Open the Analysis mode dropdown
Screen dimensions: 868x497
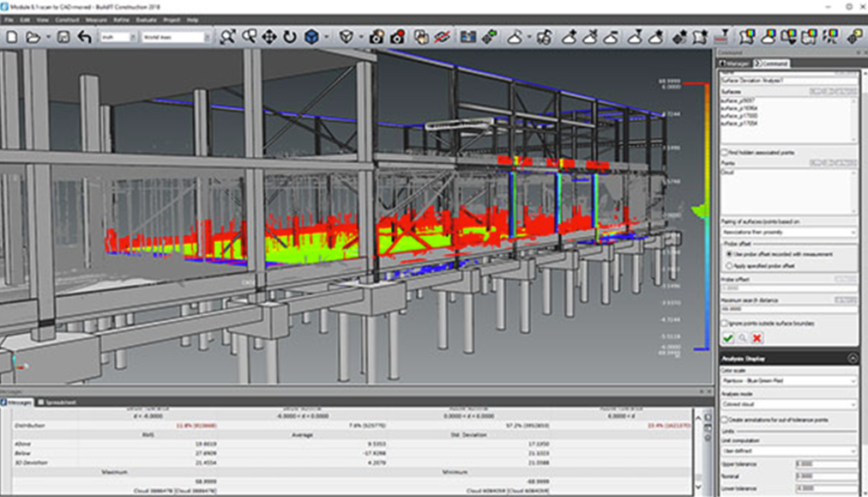click(788, 404)
